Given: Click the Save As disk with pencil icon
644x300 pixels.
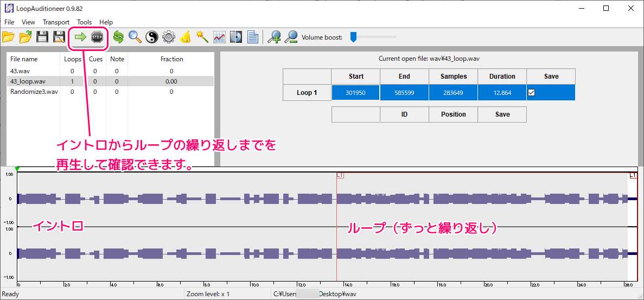Looking at the screenshot, I should [59, 37].
